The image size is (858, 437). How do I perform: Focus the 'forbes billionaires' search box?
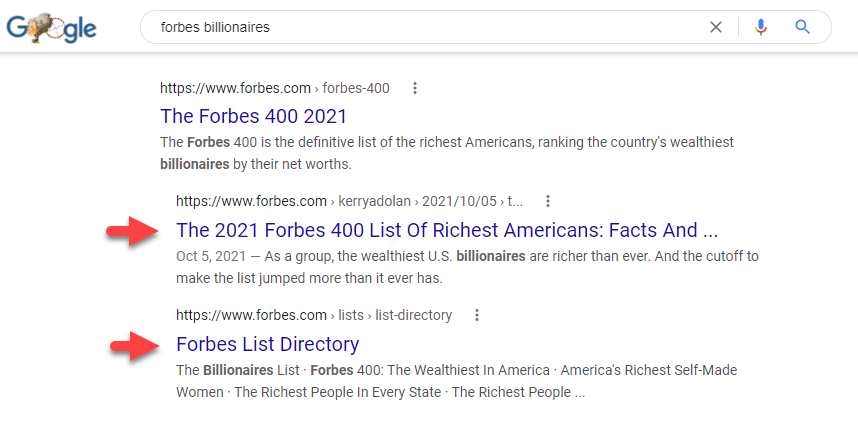[420, 27]
